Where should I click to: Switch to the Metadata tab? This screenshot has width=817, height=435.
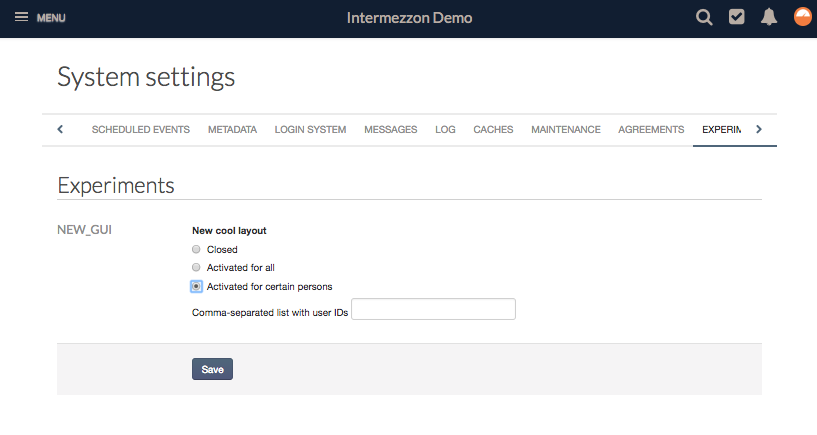[232, 130]
